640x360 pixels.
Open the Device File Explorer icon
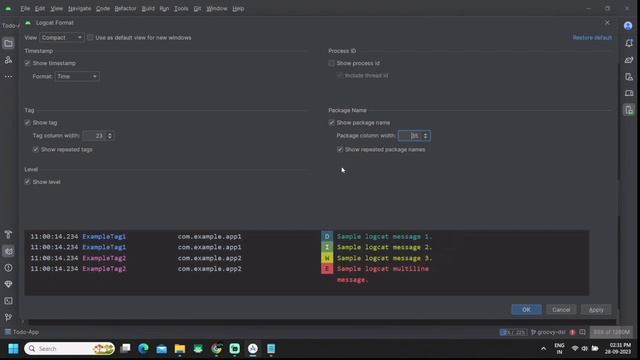629,110
